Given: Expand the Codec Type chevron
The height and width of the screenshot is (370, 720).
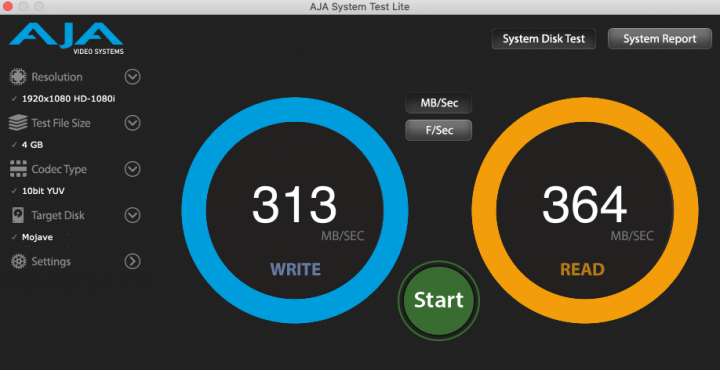Looking at the screenshot, I should pos(133,169).
